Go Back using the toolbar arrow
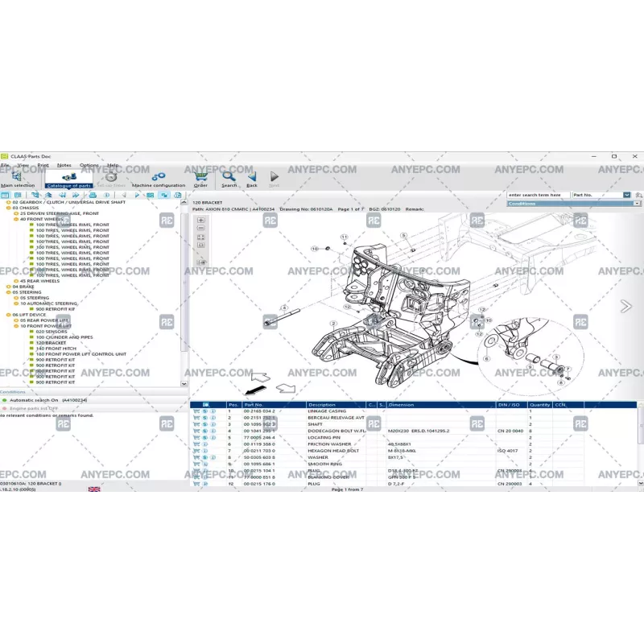Image resolution: width=644 pixels, height=644 pixels. (x=252, y=178)
